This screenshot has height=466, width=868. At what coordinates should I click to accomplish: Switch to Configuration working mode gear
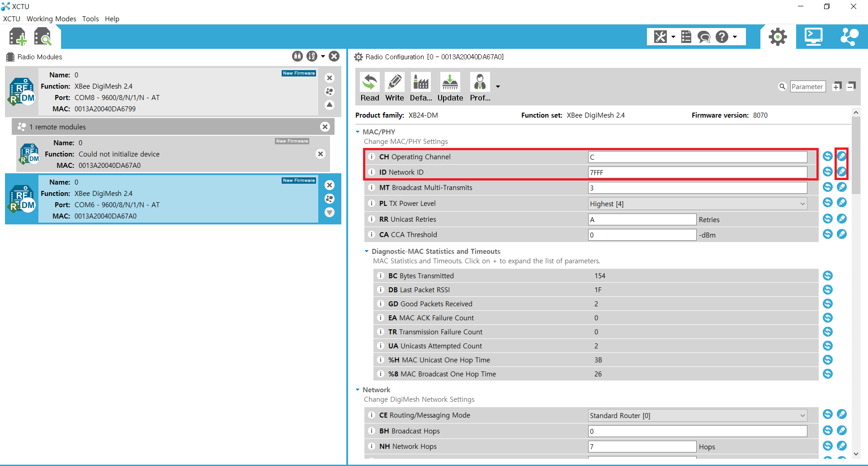coord(778,37)
